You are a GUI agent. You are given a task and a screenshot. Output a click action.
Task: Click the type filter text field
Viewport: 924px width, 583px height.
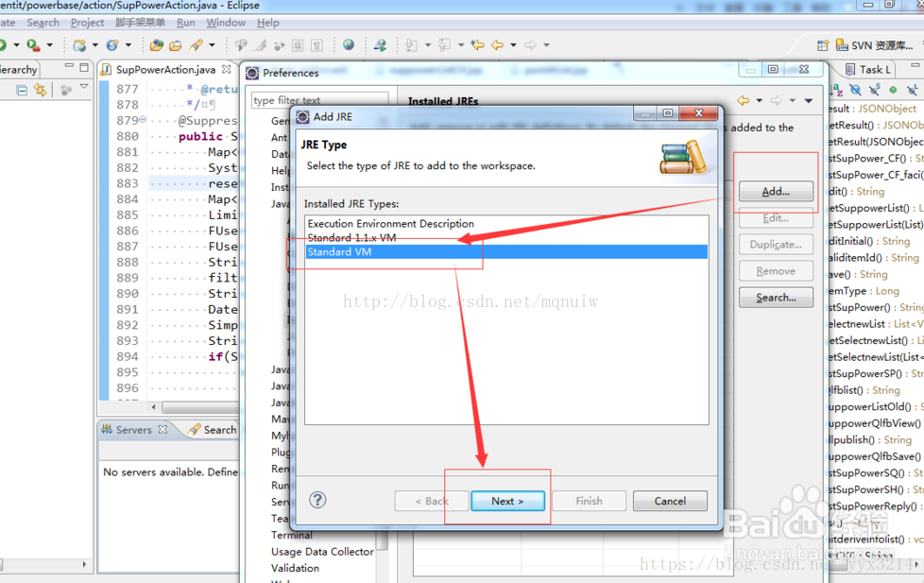319,99
